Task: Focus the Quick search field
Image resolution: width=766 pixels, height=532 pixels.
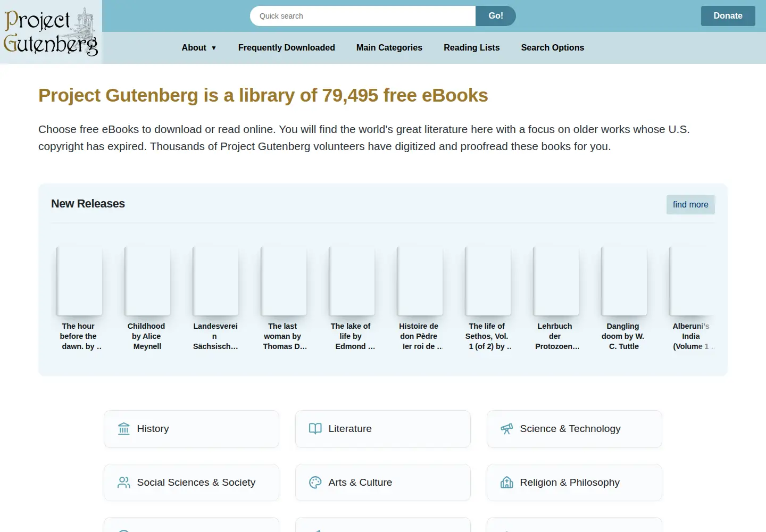Action: [x=363, y=16]
